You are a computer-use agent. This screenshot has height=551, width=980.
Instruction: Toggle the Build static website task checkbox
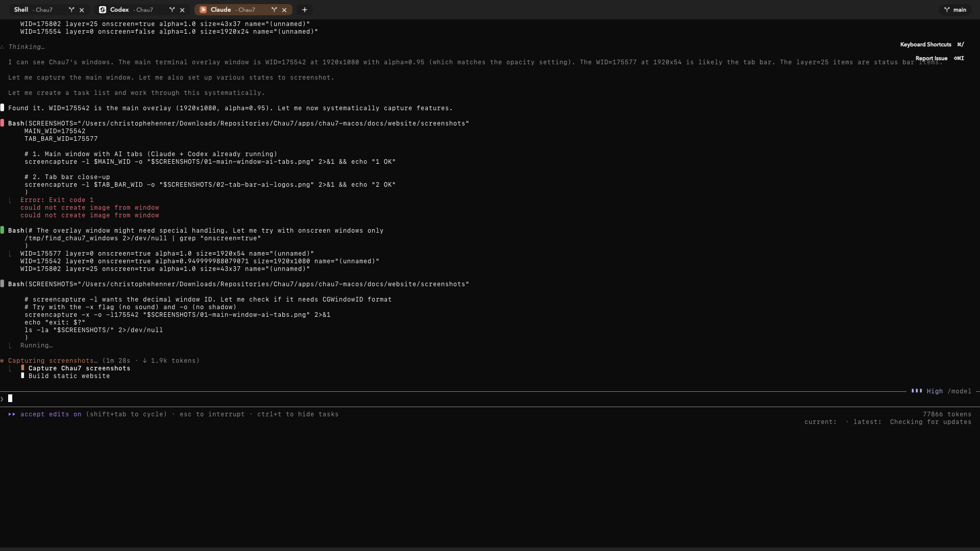[22, 376]
